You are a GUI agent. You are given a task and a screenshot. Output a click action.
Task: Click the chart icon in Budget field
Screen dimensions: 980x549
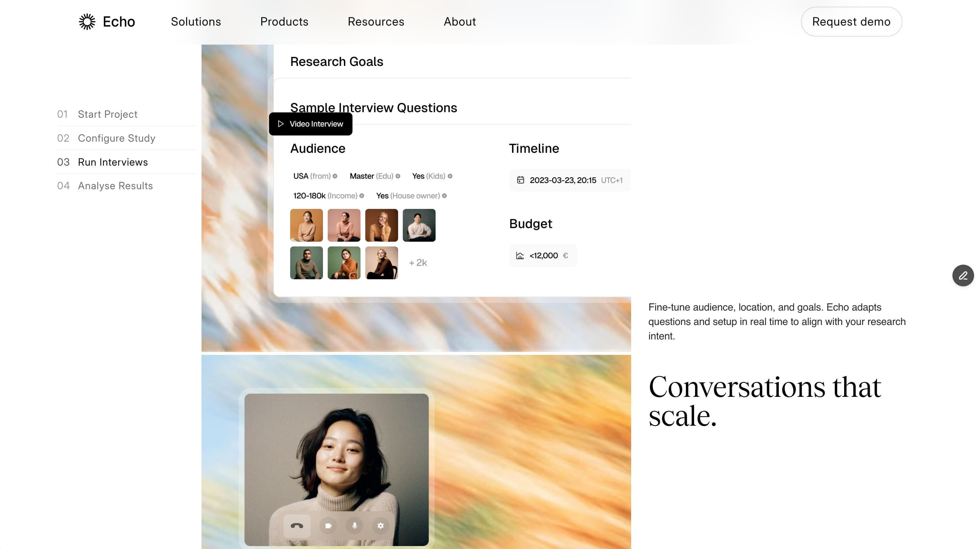[520, 255]
